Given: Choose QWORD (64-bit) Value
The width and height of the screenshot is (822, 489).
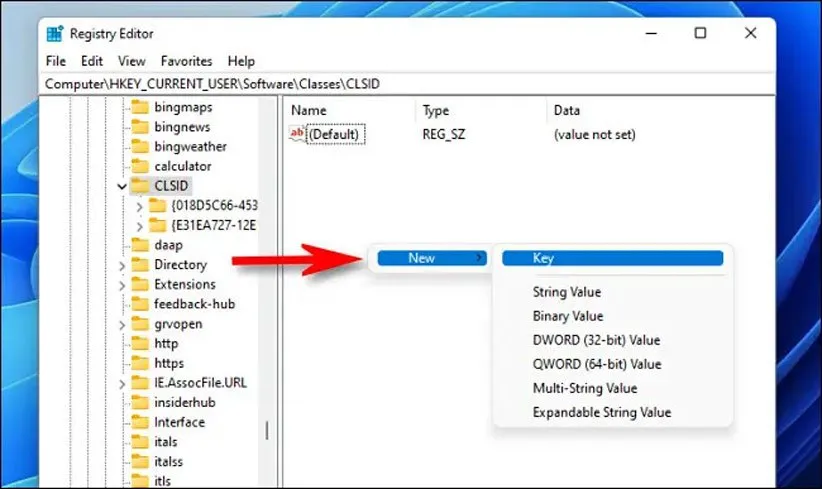Looking at the screenshot, I should point(597,364).
